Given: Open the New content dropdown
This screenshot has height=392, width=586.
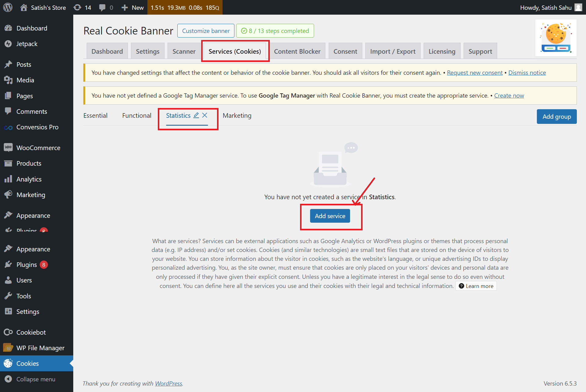Looking at the screenshot, I should pos(132,7).
